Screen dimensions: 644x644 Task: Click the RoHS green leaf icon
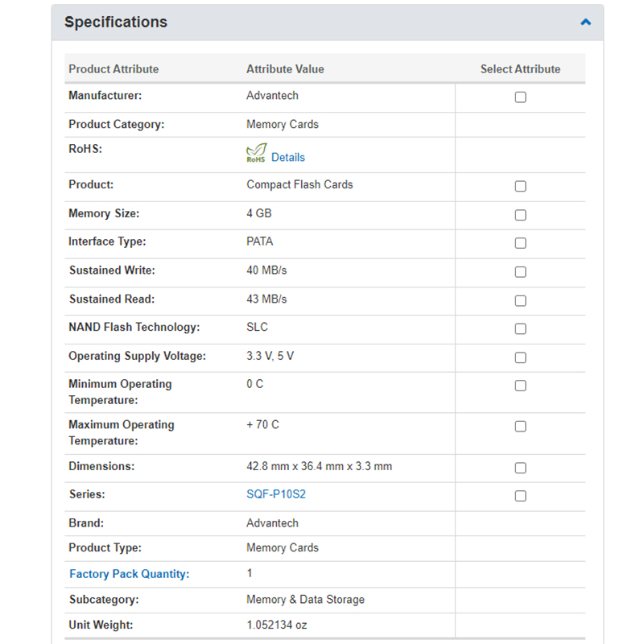point(256,154)
